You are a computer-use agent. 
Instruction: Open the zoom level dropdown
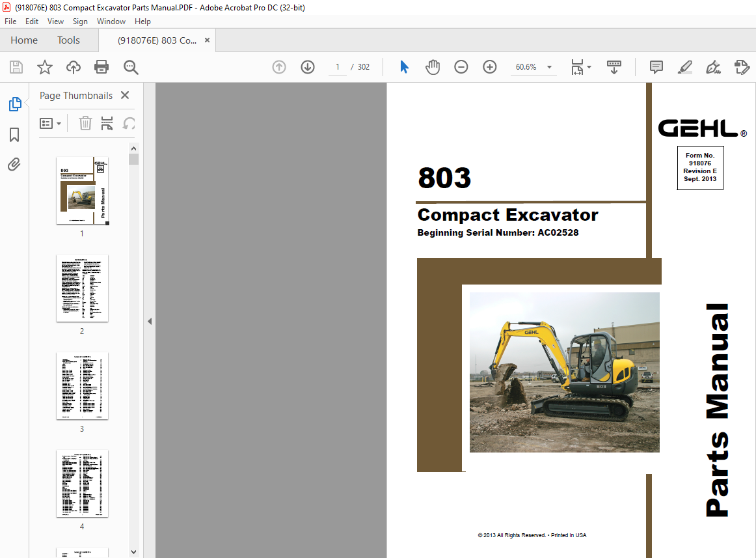(549, 67)
